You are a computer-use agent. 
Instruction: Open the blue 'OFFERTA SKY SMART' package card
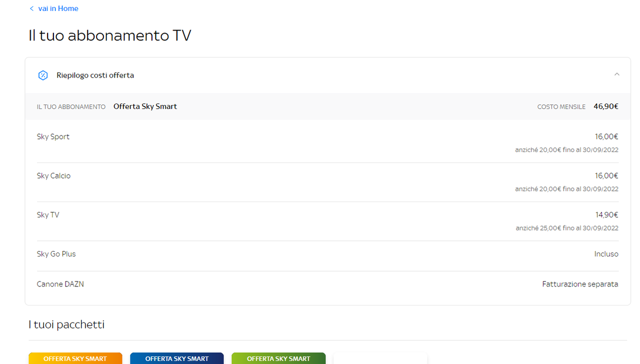pyautogui.click(x=176, y=358)
